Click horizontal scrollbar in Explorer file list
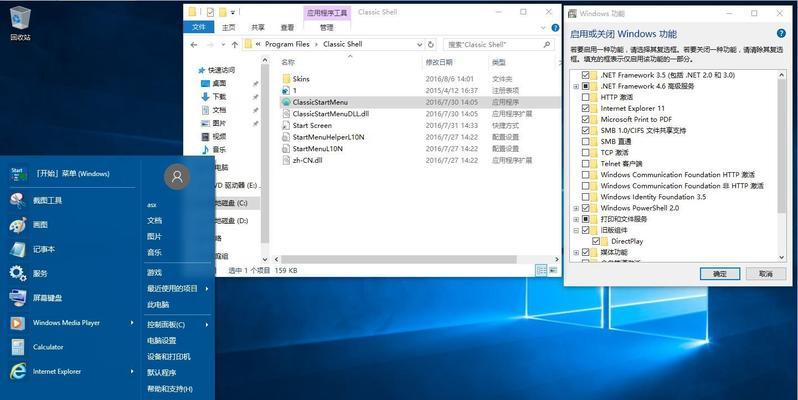The image size is (798, 400). click(x=399, y=259)
